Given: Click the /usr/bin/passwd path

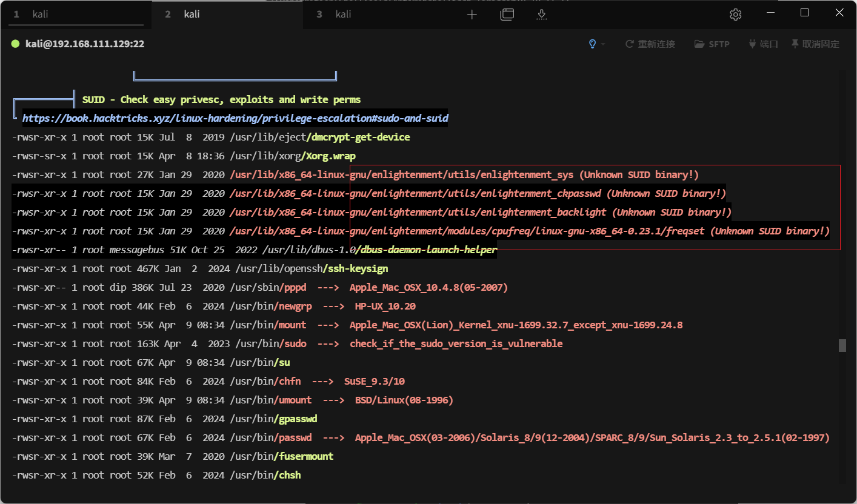Looking at the screenshot, I should (271, 438).
